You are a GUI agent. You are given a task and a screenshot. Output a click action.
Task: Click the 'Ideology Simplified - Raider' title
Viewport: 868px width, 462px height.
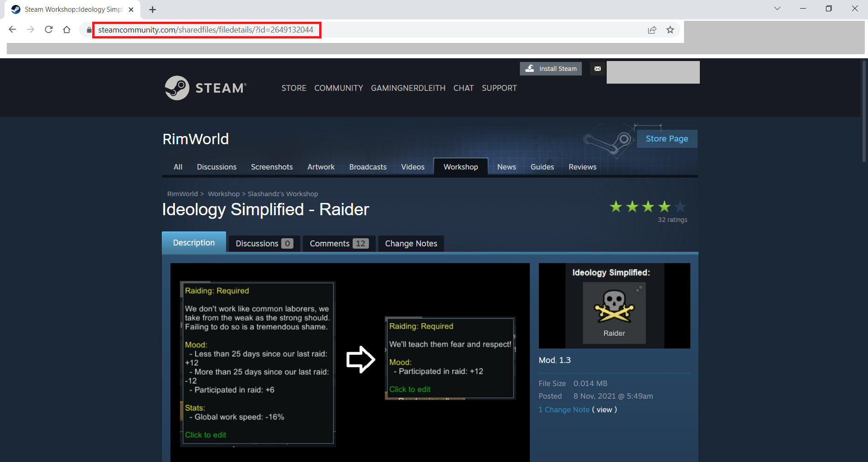pos(266,209)
